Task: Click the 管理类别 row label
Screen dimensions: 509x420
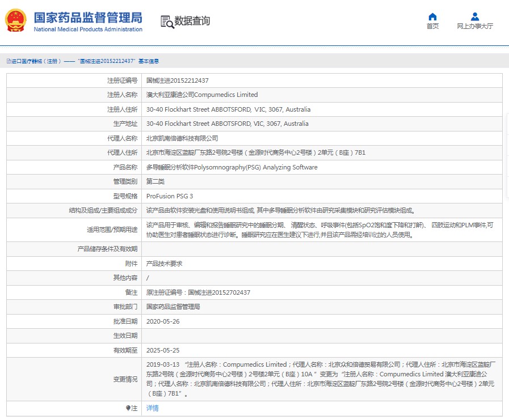Action: pyautogui.click(x=125, y=181)
